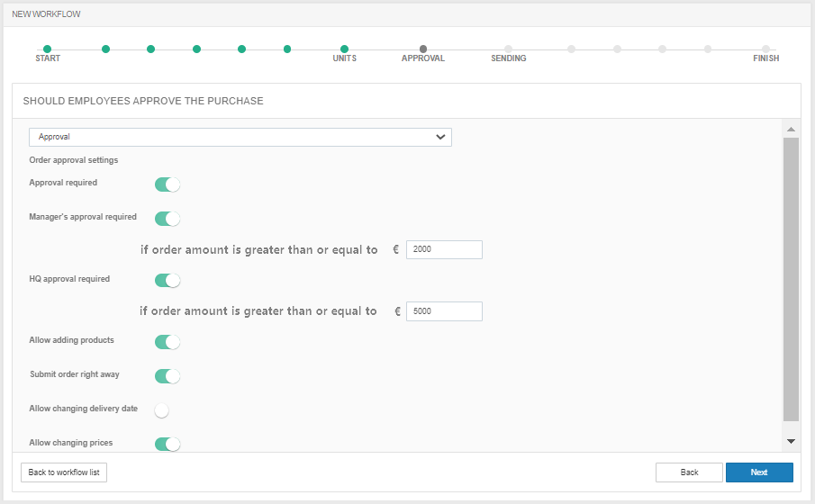Switch off Submit order right away
The image size is (815, 504).
click(x=168, y=376)
